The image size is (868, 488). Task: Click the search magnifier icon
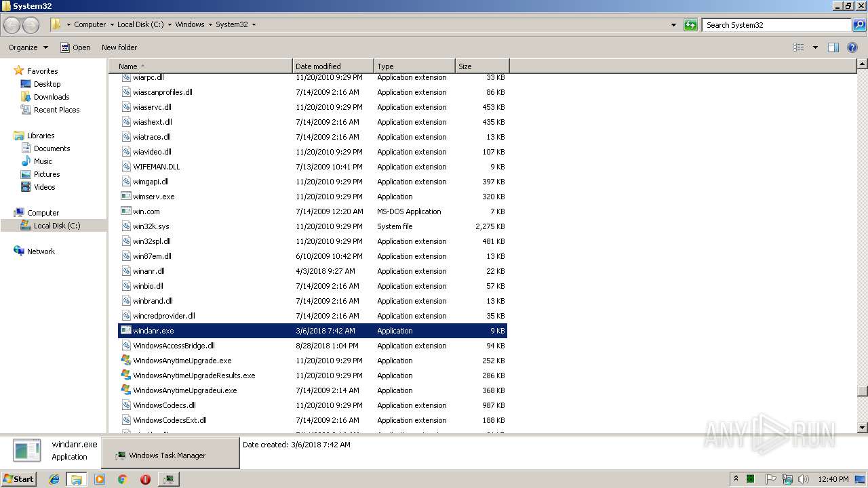(859, 25)
